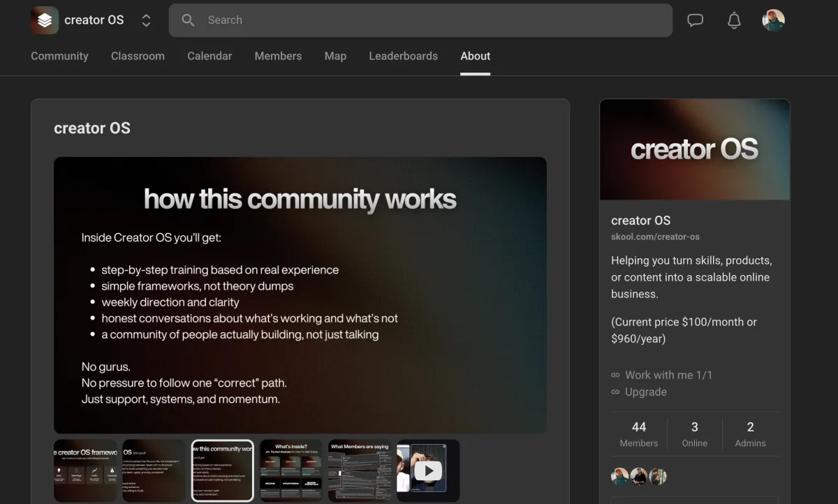Viewport: 838px width, 504px height.
Task: Open the 'Work with me 1/1' link
Action: (x=668, y=375)
